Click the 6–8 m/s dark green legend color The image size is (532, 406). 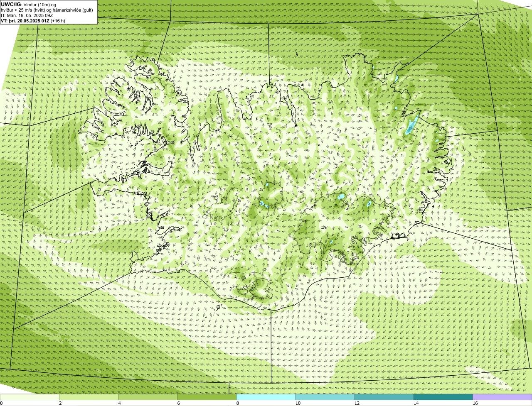pyautogui.click(x=207, y=397)
